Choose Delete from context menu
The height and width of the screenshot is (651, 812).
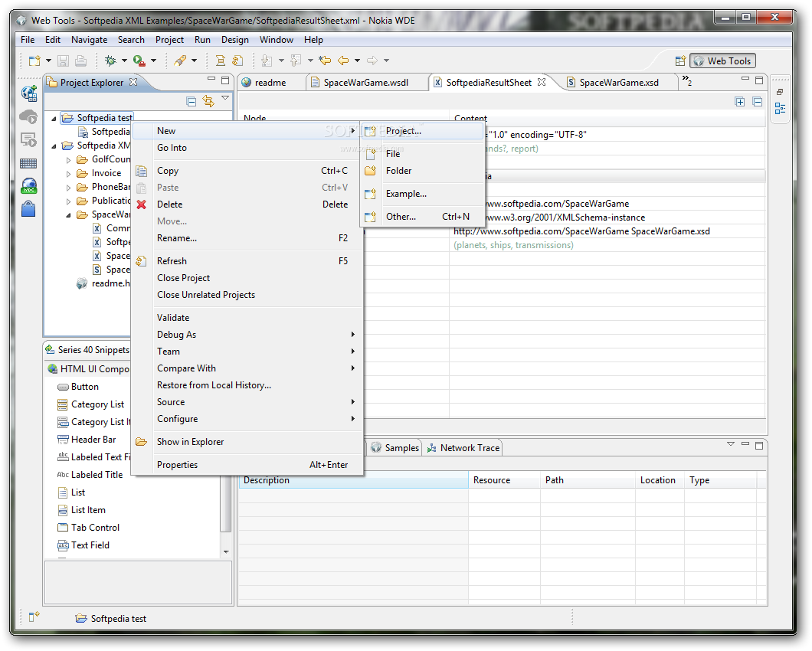[247, 204]
